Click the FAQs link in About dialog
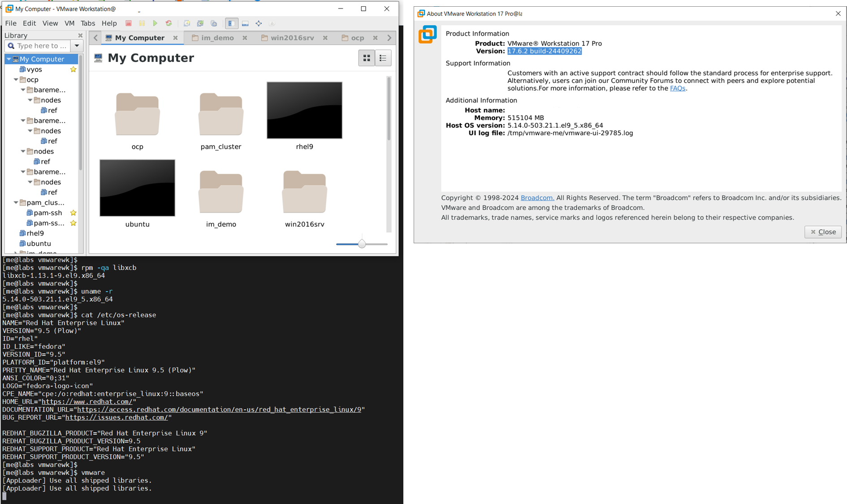Image resolution: width=847 pixels, height=504 pixels. pyautogui.click(x=677, y=88)
